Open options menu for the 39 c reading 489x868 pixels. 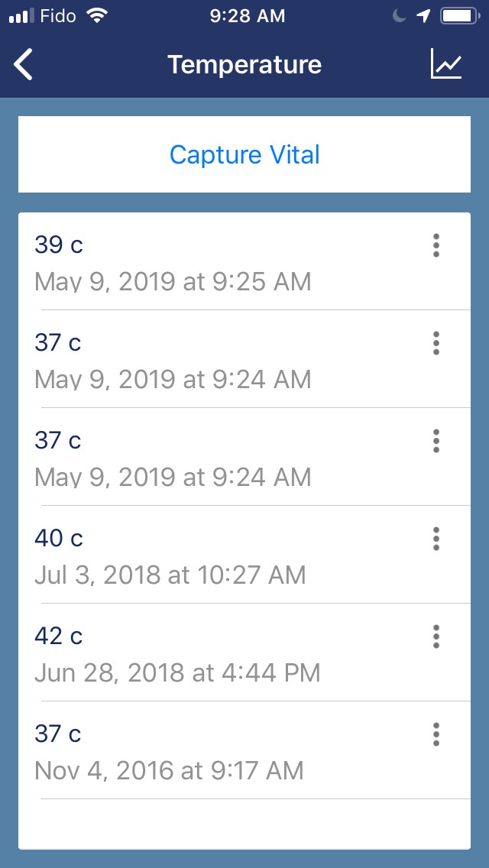436,245
